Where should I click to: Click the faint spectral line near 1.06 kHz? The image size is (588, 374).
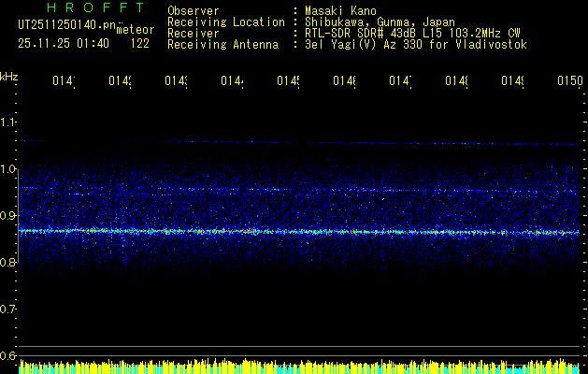299,142
